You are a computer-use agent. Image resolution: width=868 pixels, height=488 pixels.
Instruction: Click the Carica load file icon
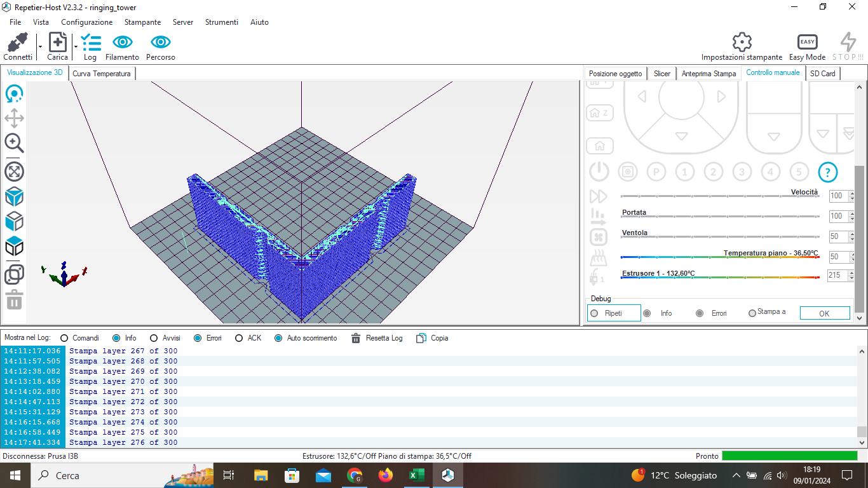tap(57, 43)
